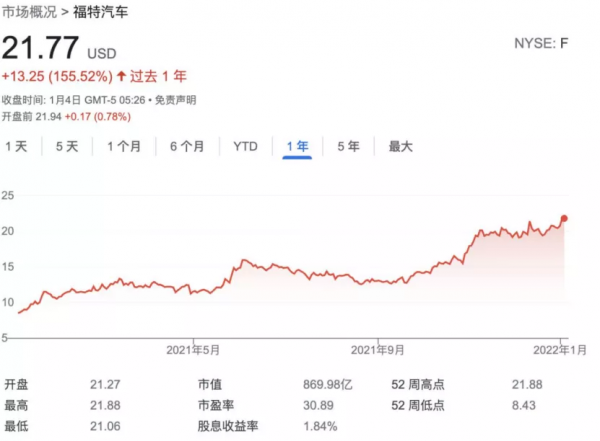
Task: Click the 10 y-axis label
Action: [8, 302]
